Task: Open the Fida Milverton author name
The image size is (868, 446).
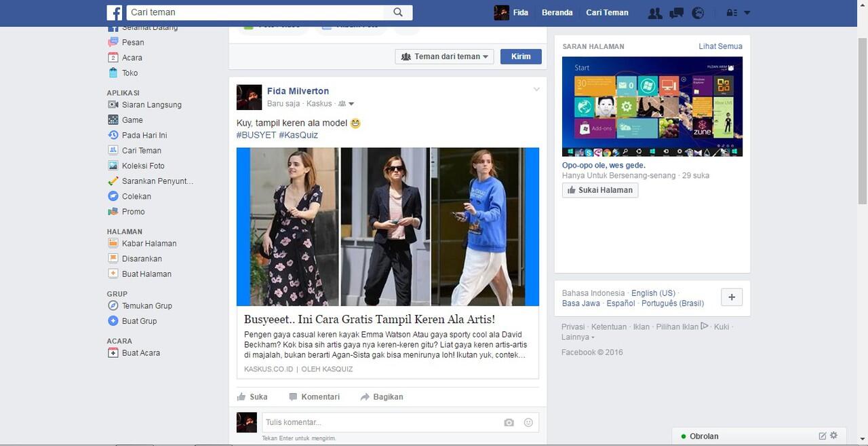Action: pos(298,91)
